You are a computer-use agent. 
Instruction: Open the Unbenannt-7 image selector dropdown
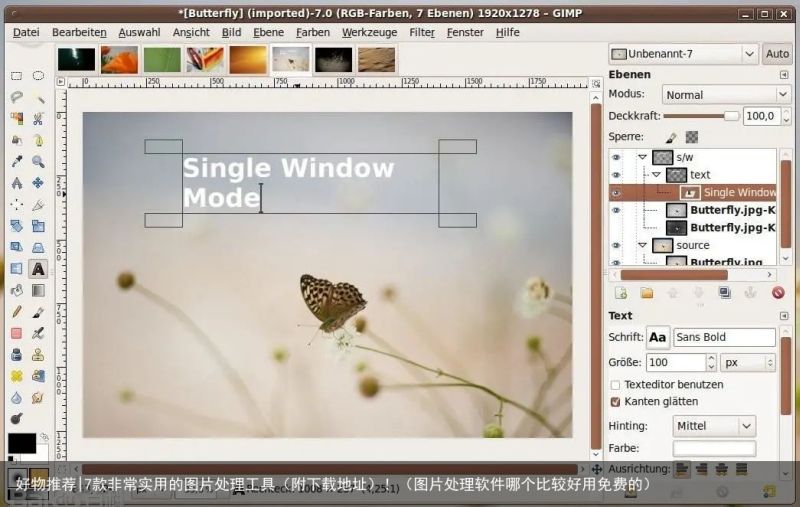coord(682,54)
